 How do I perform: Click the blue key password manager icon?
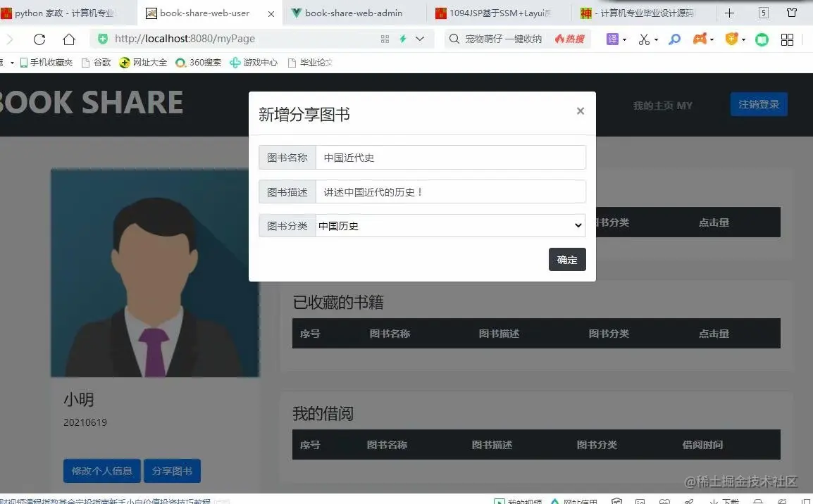674,39
